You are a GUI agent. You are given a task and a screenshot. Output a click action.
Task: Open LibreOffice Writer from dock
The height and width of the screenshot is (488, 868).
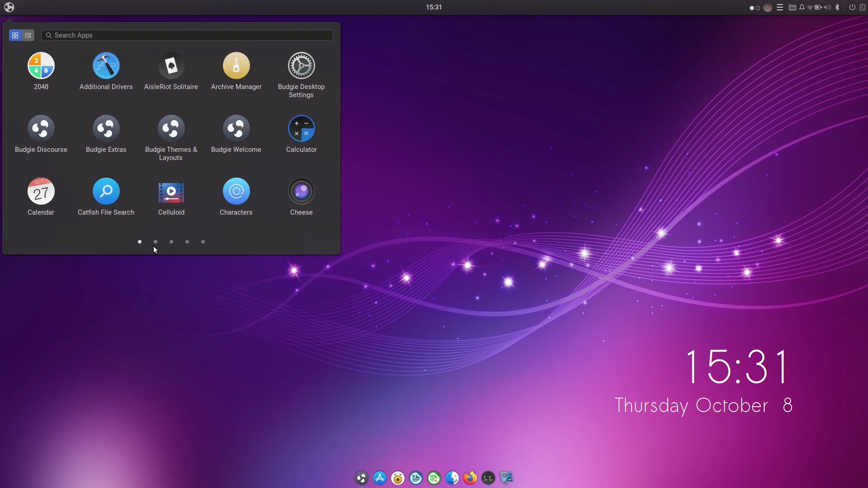(x=416, y=478)
